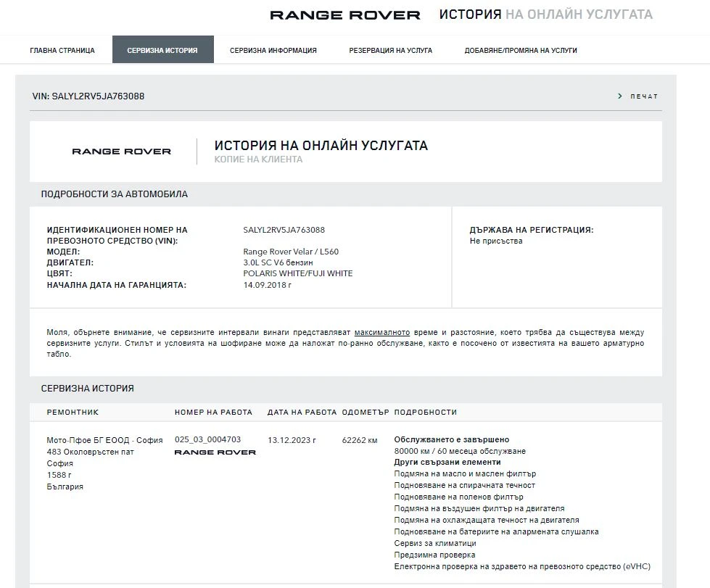Image resolution: width=710 pixels, height=588 pixels.
Task: Select the Сервизна история tab
Action: [162, 50]
